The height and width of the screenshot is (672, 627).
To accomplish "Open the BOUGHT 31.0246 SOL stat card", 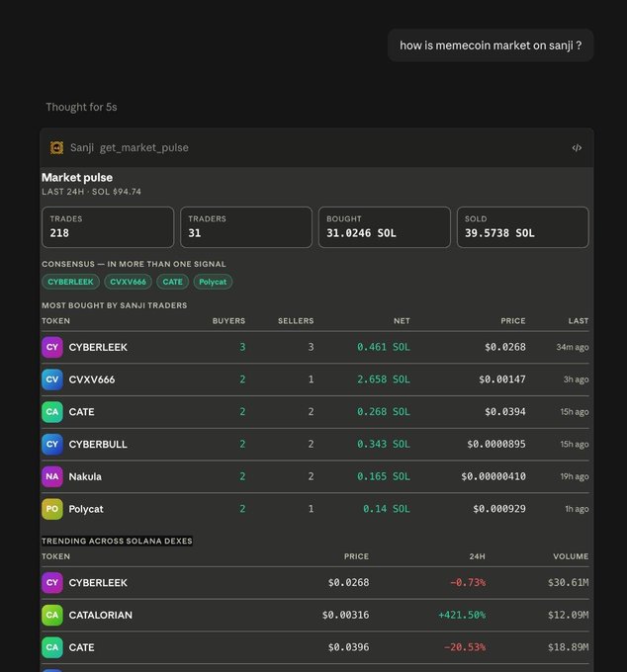I will click(385, 227).
